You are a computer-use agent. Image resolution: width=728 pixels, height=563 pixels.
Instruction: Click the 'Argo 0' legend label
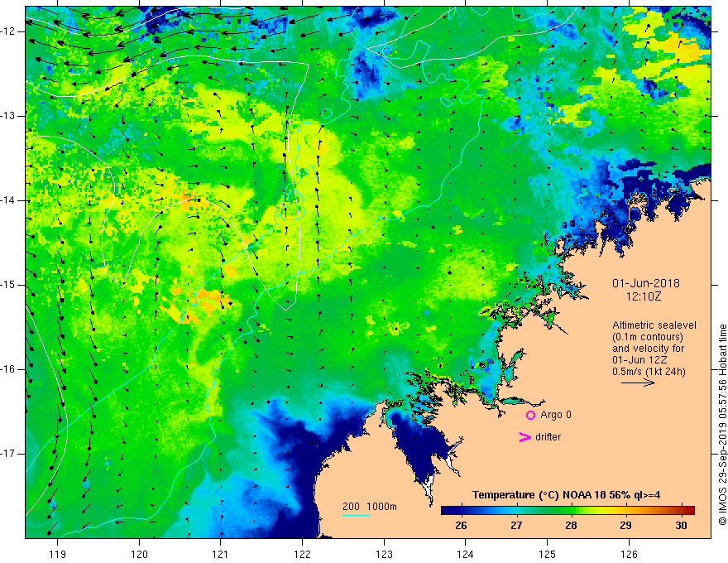click(x=556, y=415)
